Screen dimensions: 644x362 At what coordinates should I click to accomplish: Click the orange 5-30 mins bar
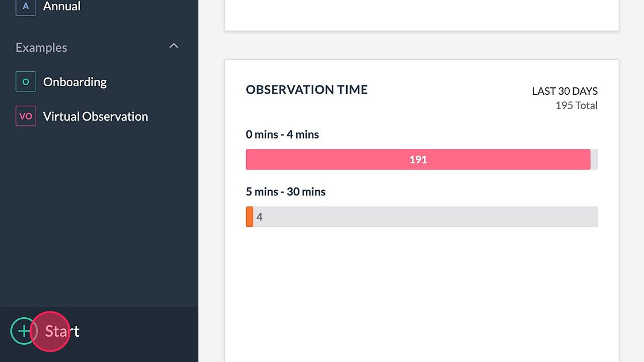click(x=249, y=217)
